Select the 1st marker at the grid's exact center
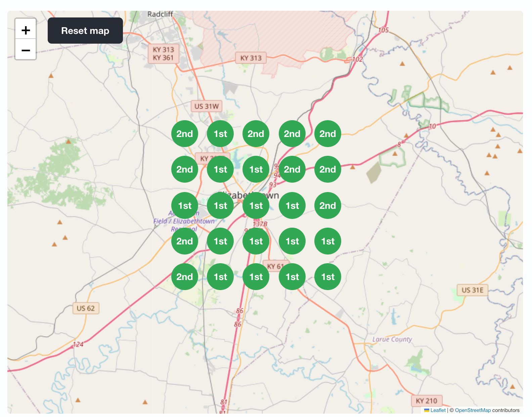The image size is (532, 417). [256, 205]
